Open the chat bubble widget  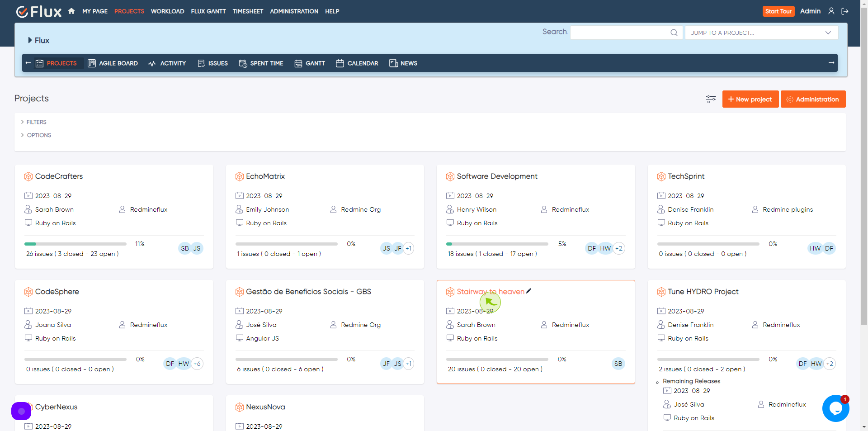835,408
